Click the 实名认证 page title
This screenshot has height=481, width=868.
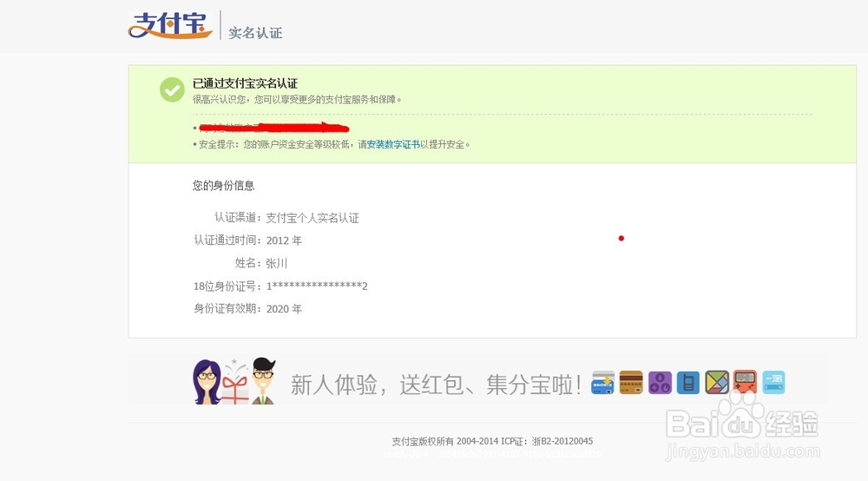(255, 33)
